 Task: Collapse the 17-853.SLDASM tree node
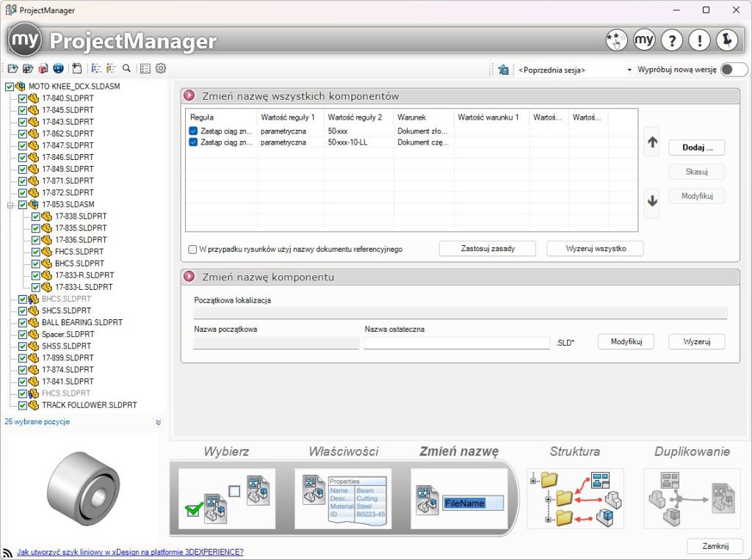point(10,206)
